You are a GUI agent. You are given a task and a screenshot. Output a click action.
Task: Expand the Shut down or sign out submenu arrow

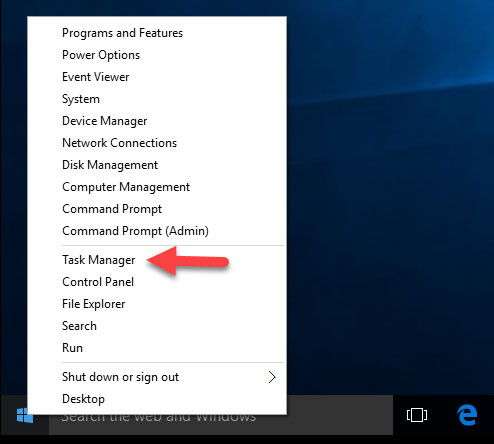point(272,377)
